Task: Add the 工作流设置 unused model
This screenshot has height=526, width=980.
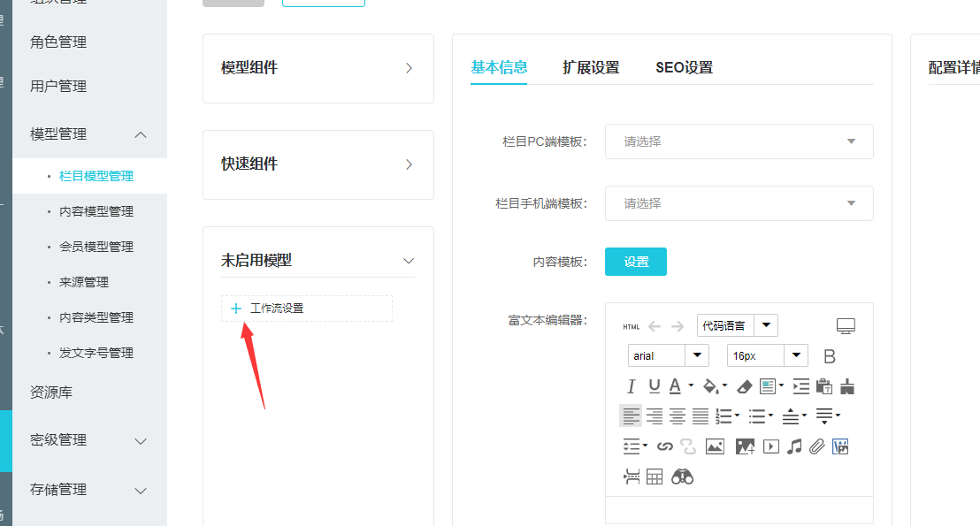Action: point(236,309)
